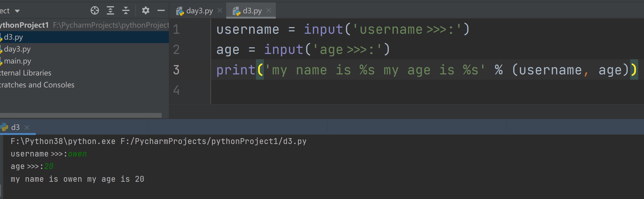The height and width of the screenshot is (199, 644).
Task: Click the Expand All icon in Project toolbar
Action: [110, 11]
